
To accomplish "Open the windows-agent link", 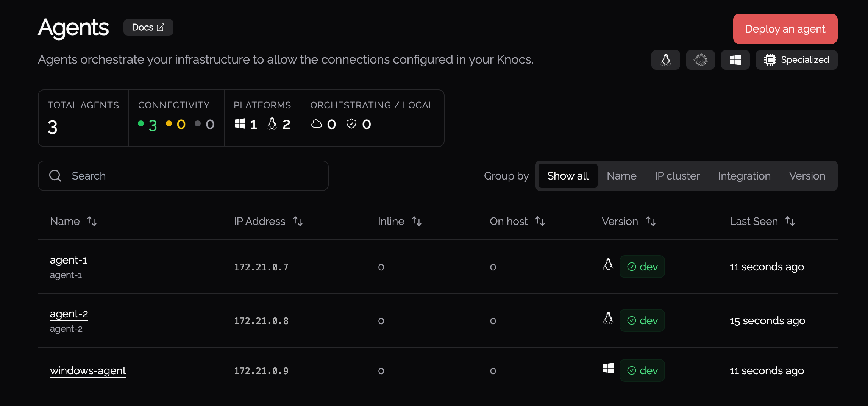I will point(88,370).
